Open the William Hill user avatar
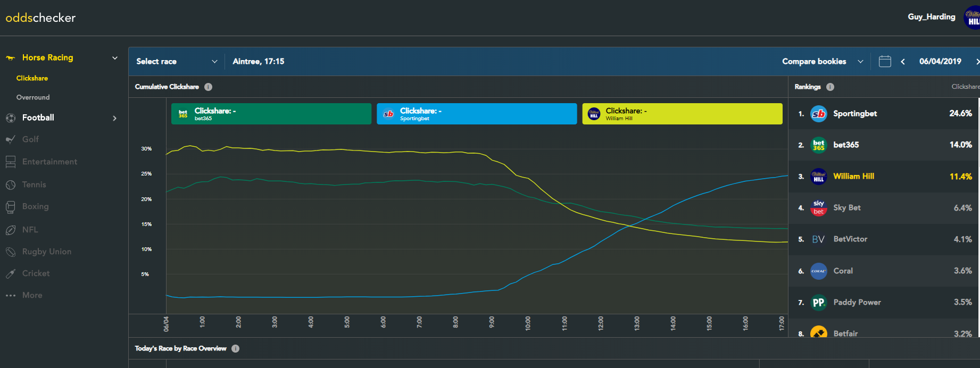Screen dimensions: 980x368 pyautogui.click(x=973, y=18)
